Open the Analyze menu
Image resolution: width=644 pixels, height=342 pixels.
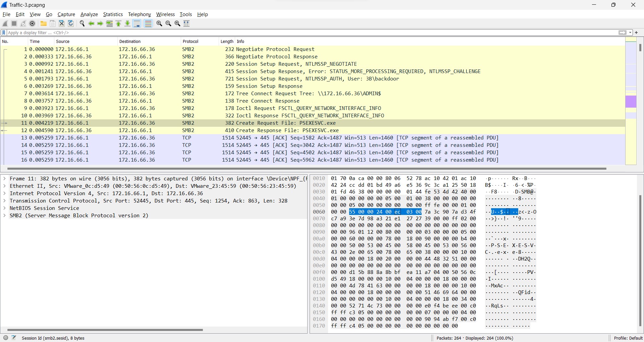[x=89, y=14]
